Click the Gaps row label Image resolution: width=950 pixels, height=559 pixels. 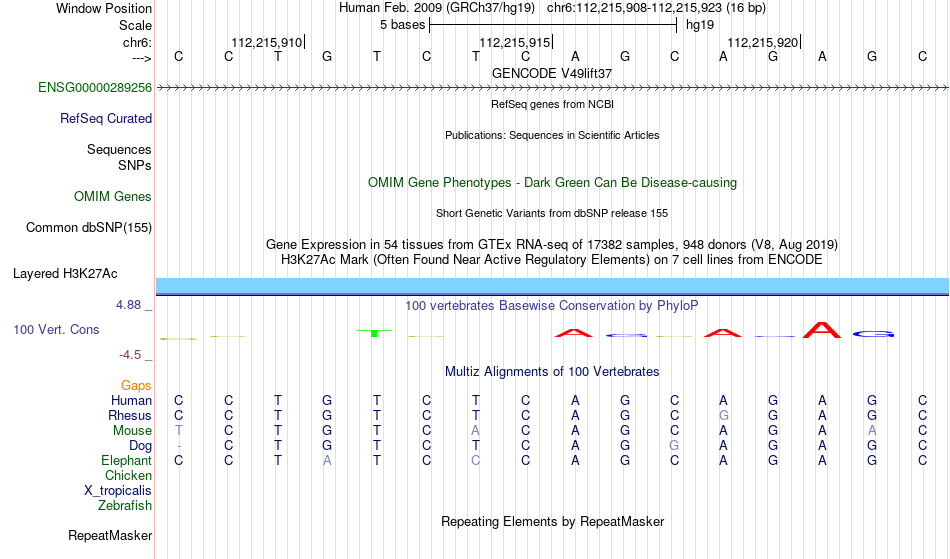click(x=136, y=386)
